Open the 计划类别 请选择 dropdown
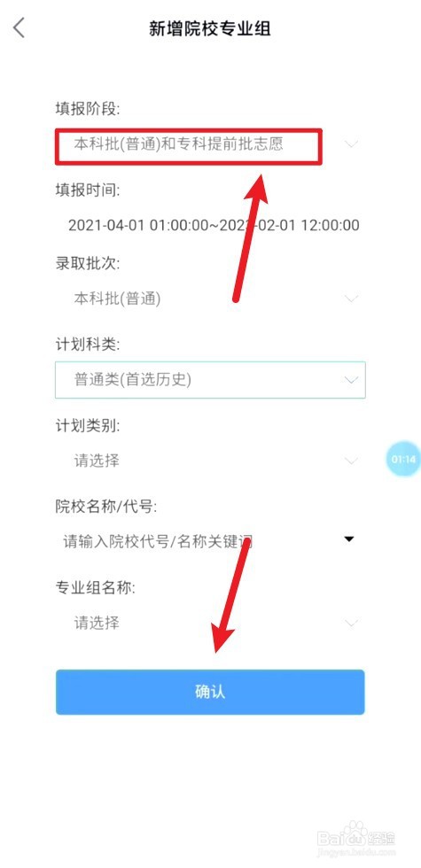Viewport: 421px width, 868px height. tap(210, 461)
